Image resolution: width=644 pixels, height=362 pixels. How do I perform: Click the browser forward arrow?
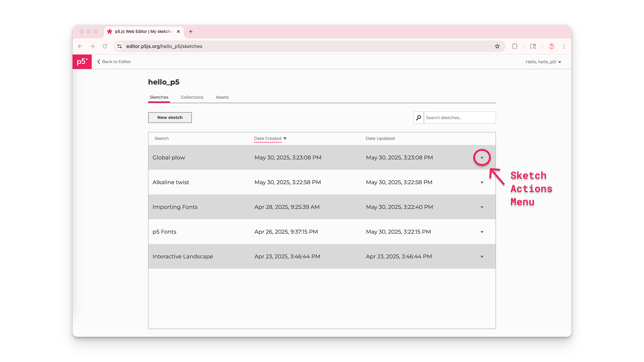pyautogui.click(x=92, y=46)
